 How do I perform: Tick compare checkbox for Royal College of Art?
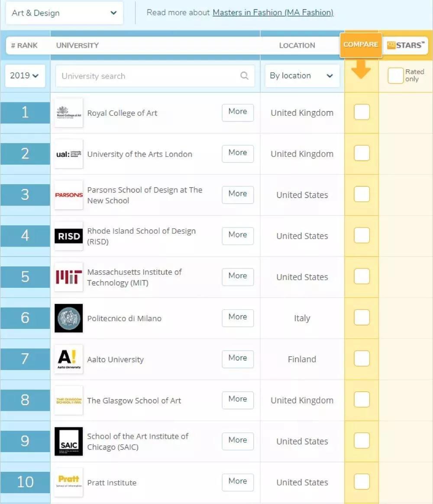[362, 112]
